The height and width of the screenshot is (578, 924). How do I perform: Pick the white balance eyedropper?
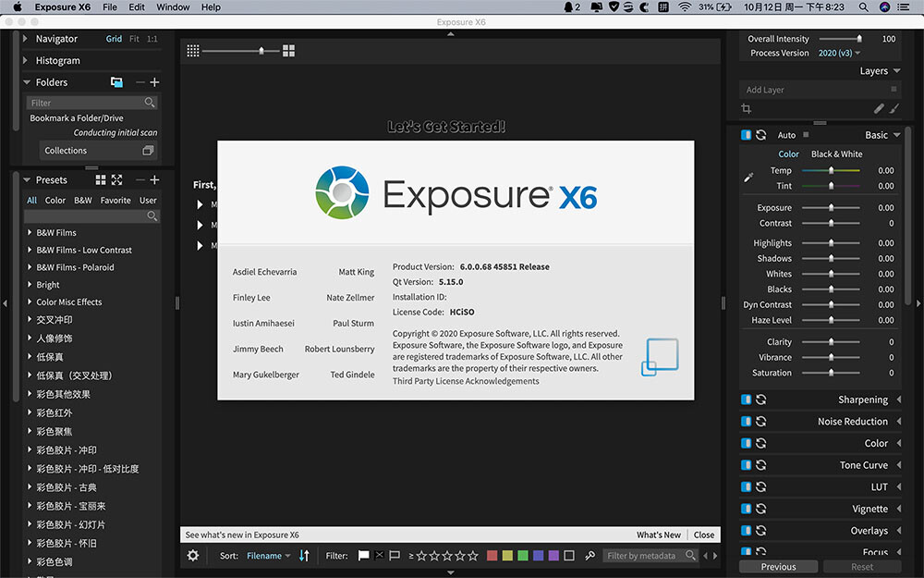[748, 178]
